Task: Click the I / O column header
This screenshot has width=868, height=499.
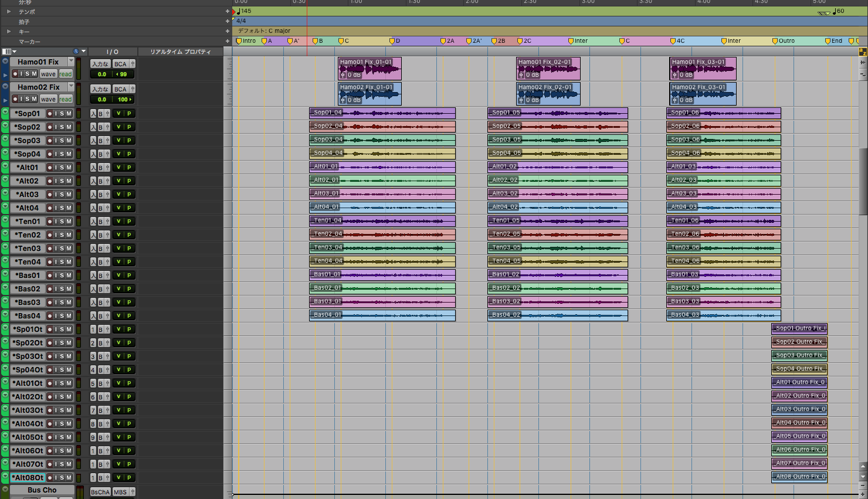Action: (113, 52)
